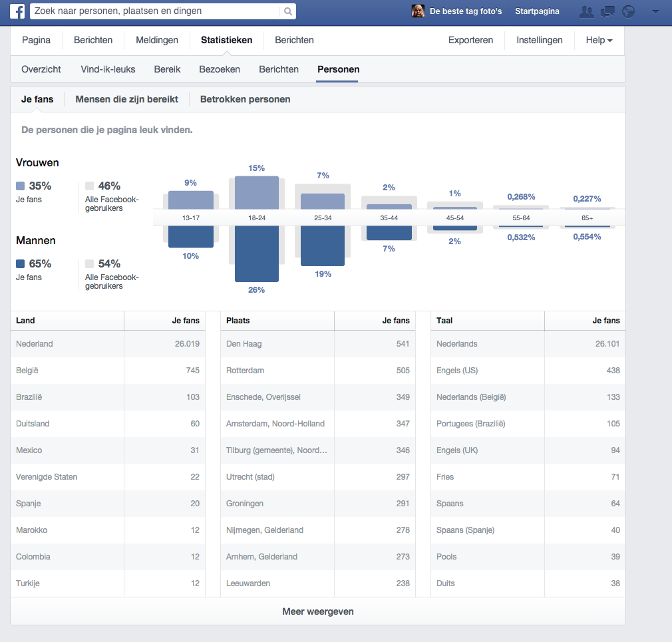This screenshot has height=642, width=672.
Task: Select the Rotterdam city row
Action: click(318, 371)
